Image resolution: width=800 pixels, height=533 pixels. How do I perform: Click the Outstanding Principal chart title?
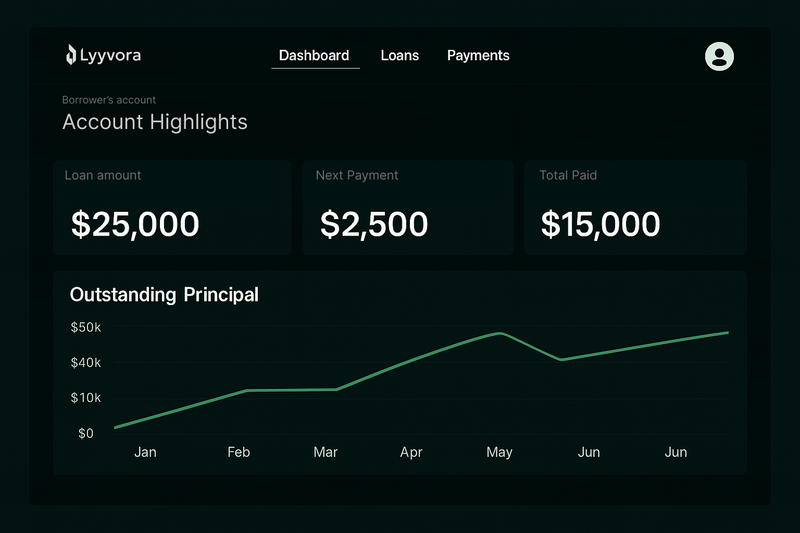[x=164, y=295]
